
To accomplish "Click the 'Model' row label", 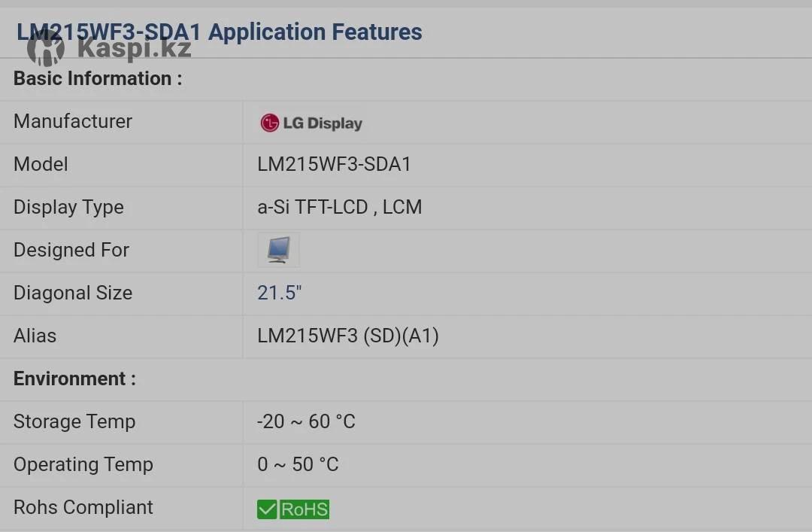I will [x=41, y=164].
